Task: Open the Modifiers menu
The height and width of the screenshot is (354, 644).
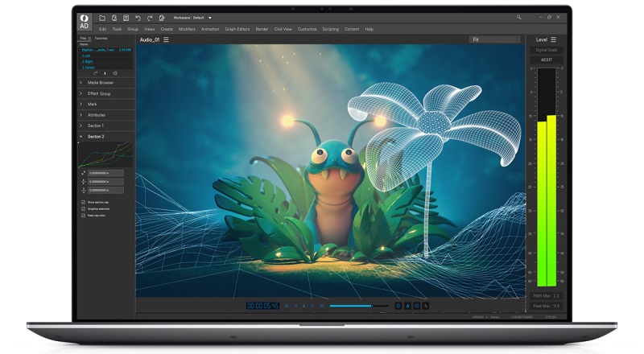Action: pyautogui.click(x=187, y=29)
